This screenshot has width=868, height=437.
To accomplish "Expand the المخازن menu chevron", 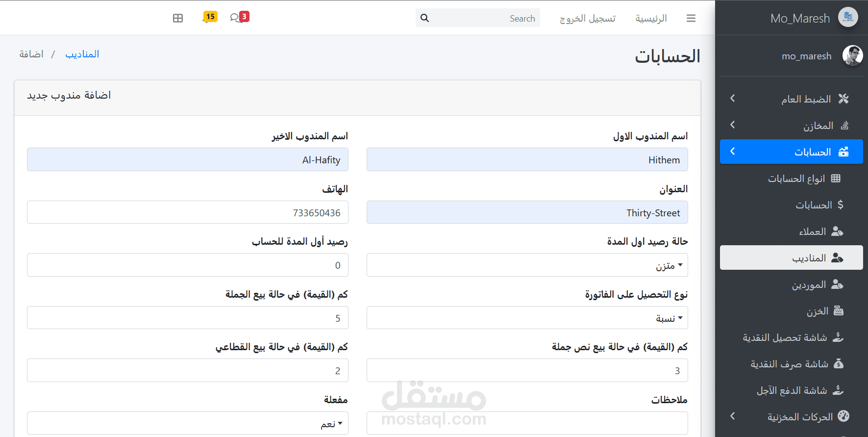I will [732, 125].
